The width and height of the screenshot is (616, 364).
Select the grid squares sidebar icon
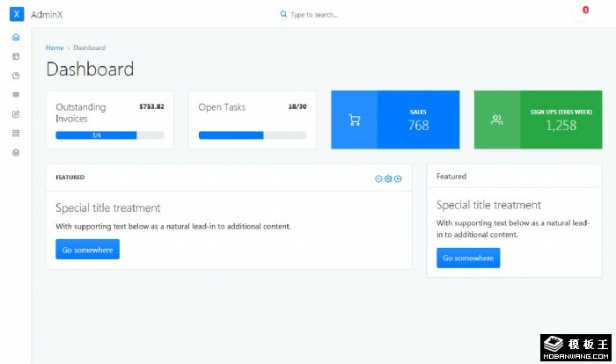click(x=16, y=134)
